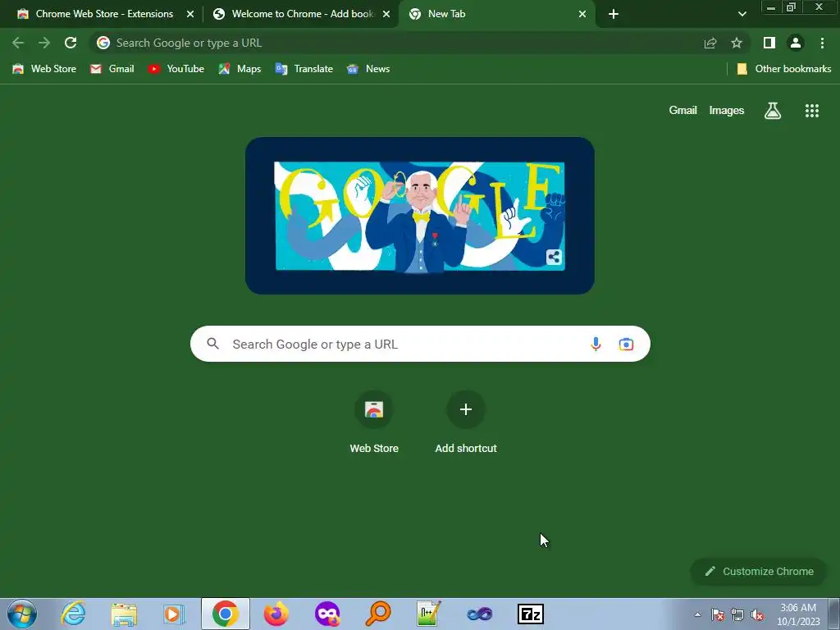Viewport: 840px width, 630px height.
Task: Open Chrome's three-dot menu
Action: click(822, 43)
